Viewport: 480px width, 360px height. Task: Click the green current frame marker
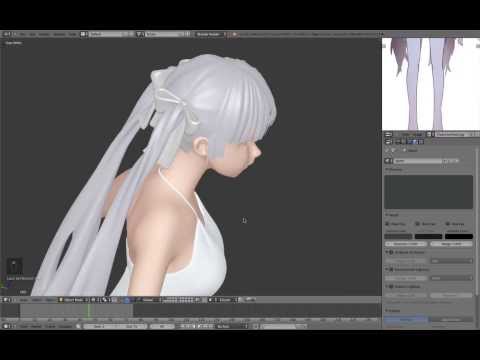(x=89, y=311)
